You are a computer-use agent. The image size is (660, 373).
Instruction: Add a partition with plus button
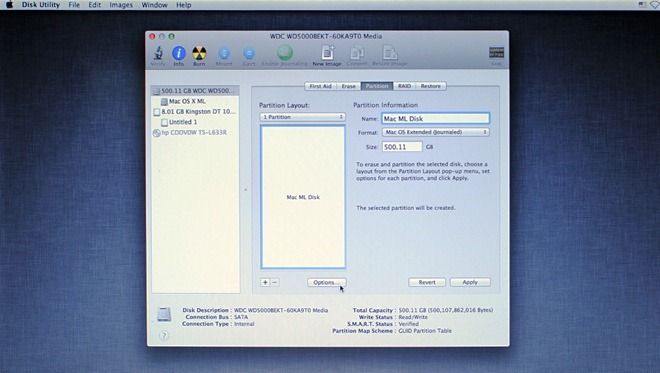pos(265,282)
